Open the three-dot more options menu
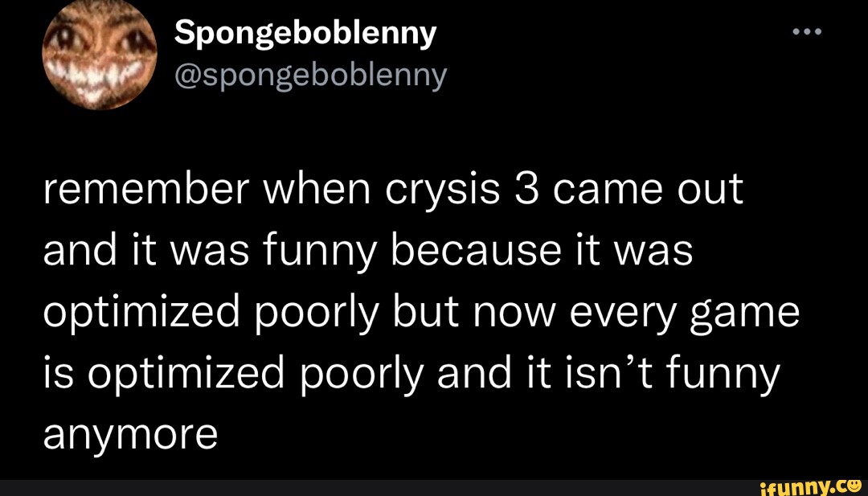The image size is (868, 496). click(807, 32)
